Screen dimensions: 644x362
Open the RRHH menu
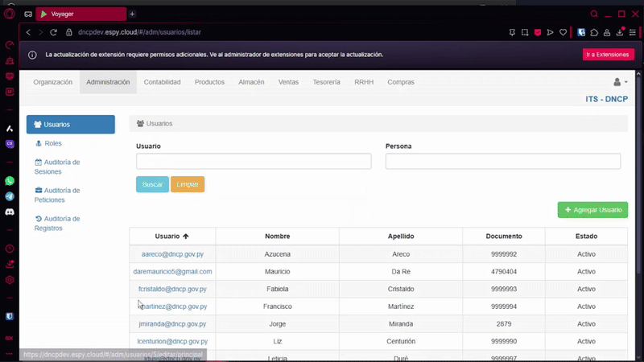pyautogui.click(x=364, y=82)
